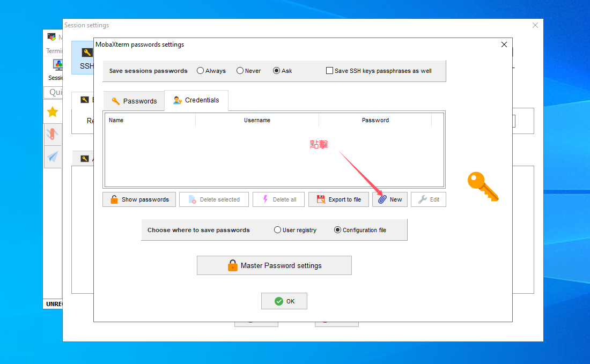Screen dimensions: 590x364
Task: Enable Save SSH keys passphrases as well
Action: tap(330, 71)
